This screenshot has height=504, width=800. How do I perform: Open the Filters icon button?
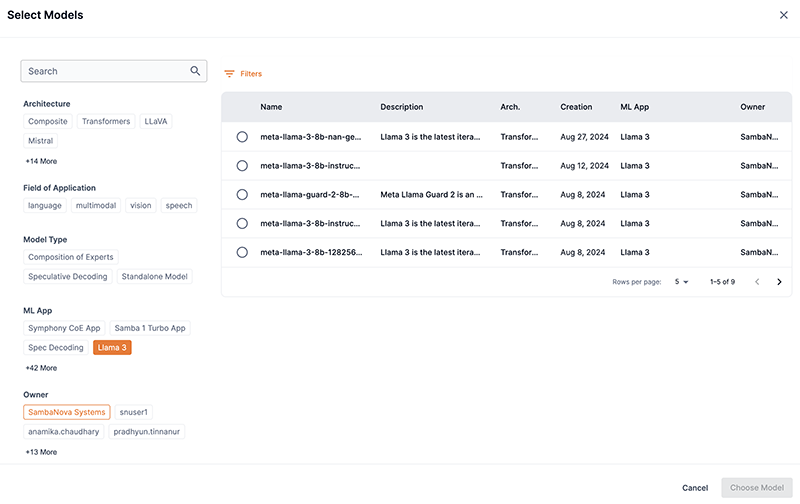[230, 74]
